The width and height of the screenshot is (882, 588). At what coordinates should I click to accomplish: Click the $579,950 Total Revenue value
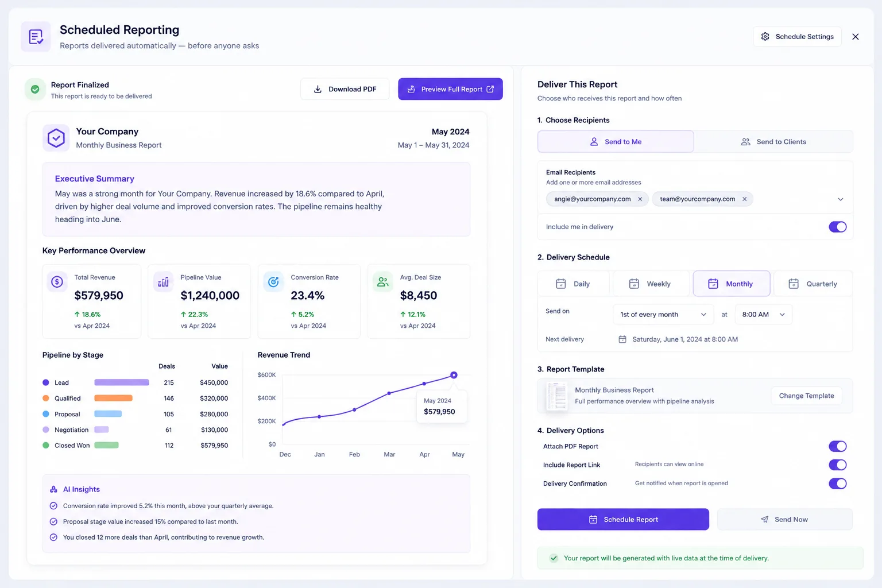point(99,296)
